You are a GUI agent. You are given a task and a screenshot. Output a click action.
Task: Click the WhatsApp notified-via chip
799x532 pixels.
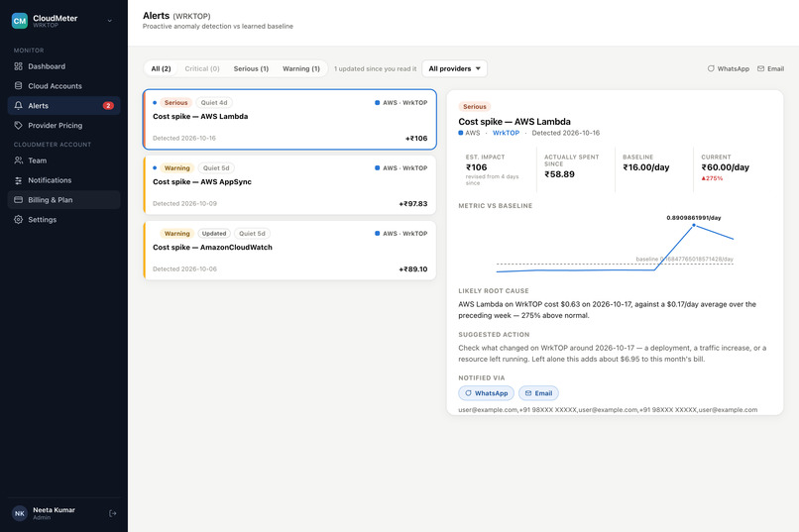tap(486, 393)
